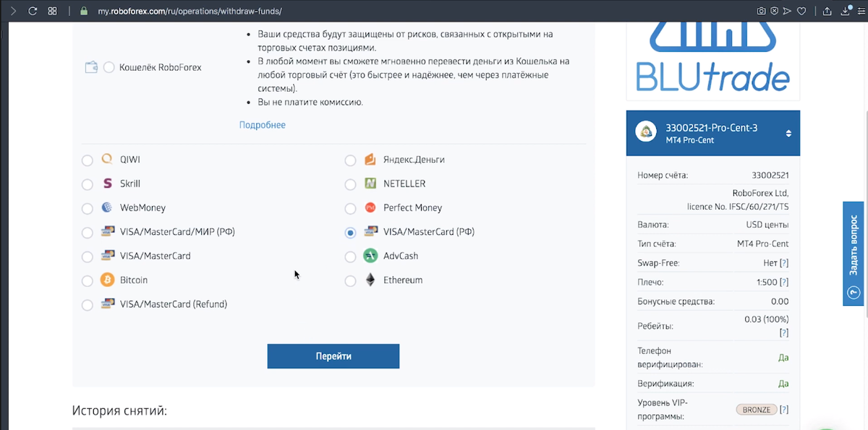The height and width of the screenshot is (430, 868).
Task: Click the card icon beside VISA/MasterCard (РФ)
Action: click(x=371, y=232)
